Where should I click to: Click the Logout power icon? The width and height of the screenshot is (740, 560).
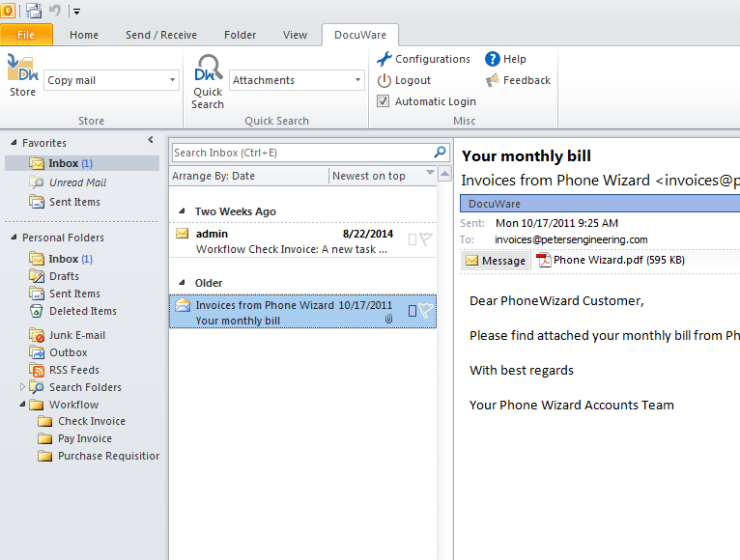click(384, 80)
